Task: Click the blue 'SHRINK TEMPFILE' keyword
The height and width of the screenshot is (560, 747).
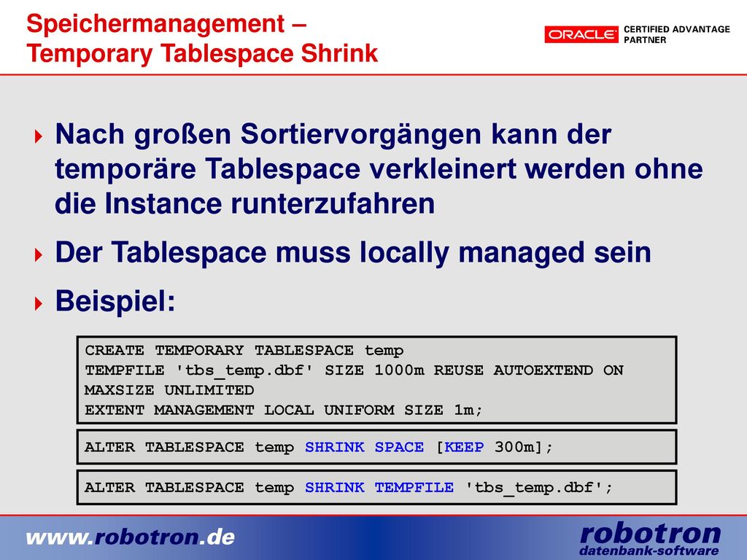Action: (x=379, y=488)
